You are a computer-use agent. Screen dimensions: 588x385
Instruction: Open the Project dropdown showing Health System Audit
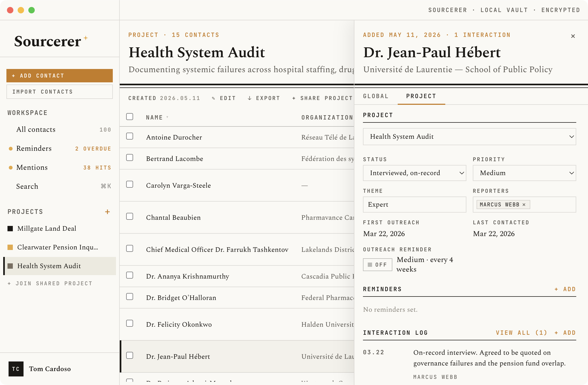pyautogui.click(x=469, y=137)
